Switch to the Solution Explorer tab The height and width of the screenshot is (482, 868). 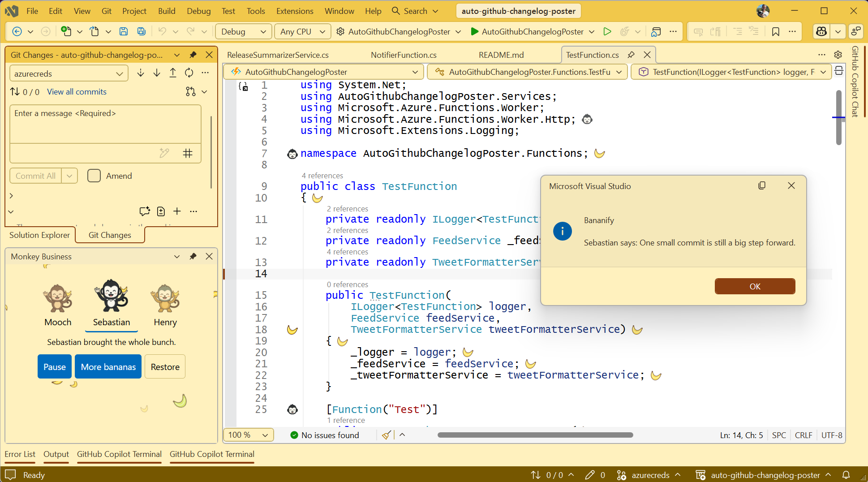39,235
